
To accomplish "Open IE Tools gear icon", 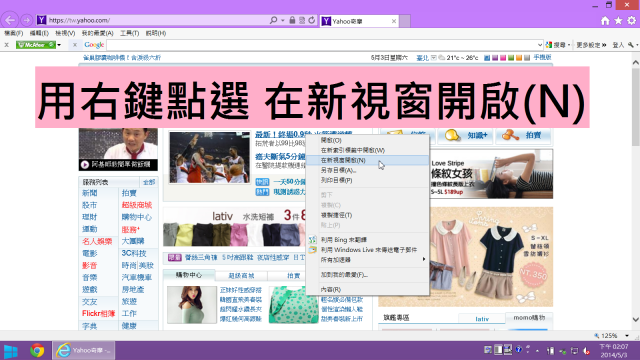I will [x=631, y=20].
